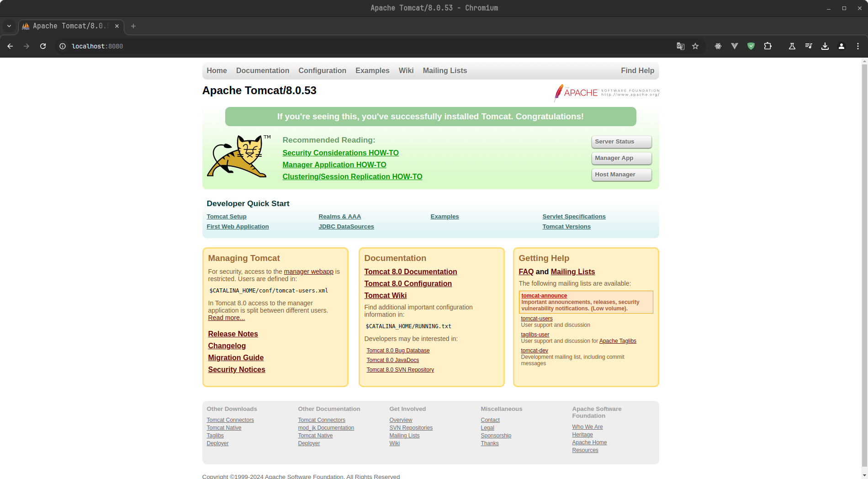
Task: Close the Apache Tomcat tab
Action: tap(117, 26)
